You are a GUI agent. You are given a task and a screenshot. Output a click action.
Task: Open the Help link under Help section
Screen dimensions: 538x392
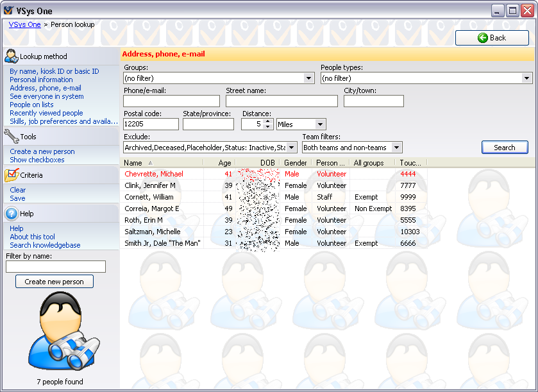17,228
